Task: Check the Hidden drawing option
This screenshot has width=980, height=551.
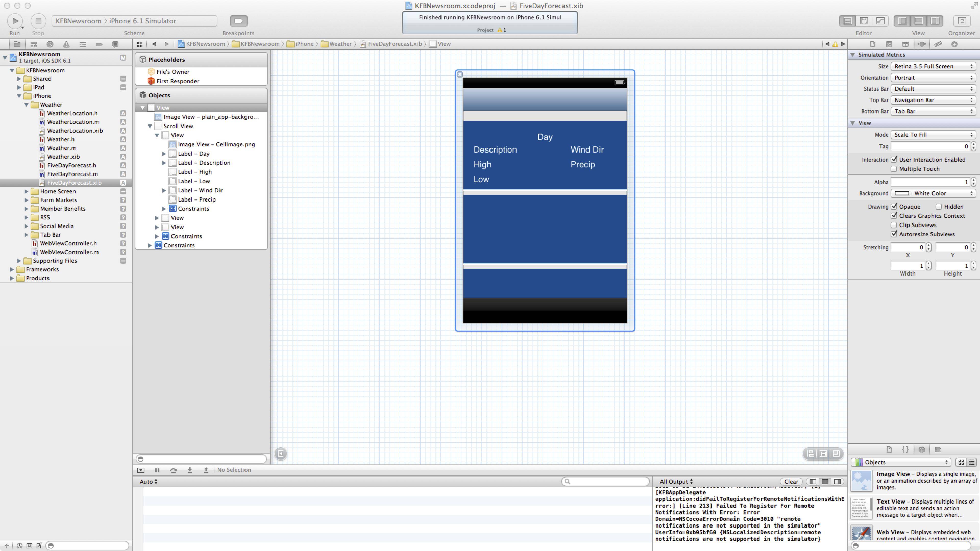Action: coord(939,206)
